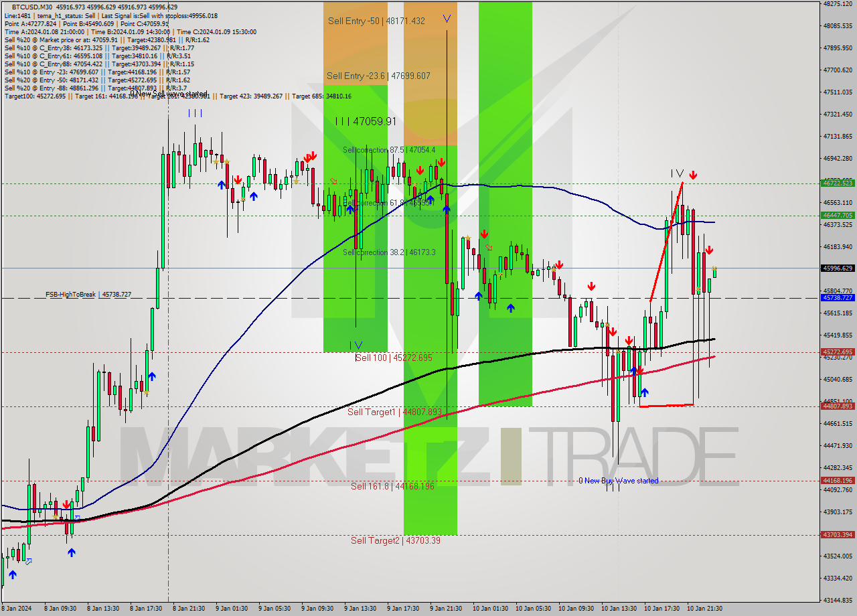Click the 46183.940 price scale value
This screenshot has height=616, width=857.
pos(837,246)
